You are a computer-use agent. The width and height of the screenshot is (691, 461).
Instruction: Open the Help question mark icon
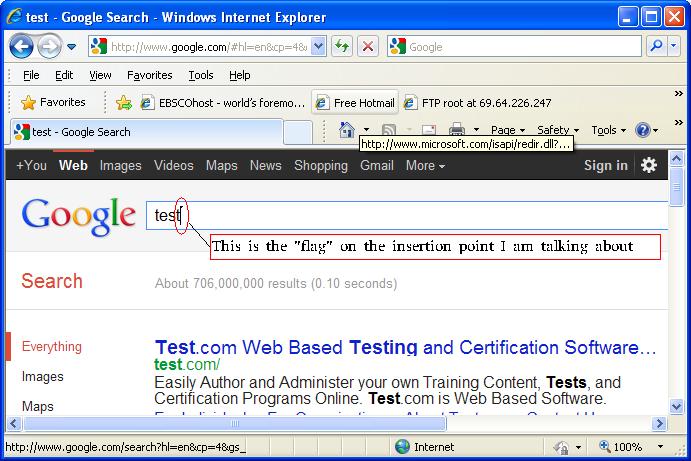pyautogui.click(x=643, y=130)
